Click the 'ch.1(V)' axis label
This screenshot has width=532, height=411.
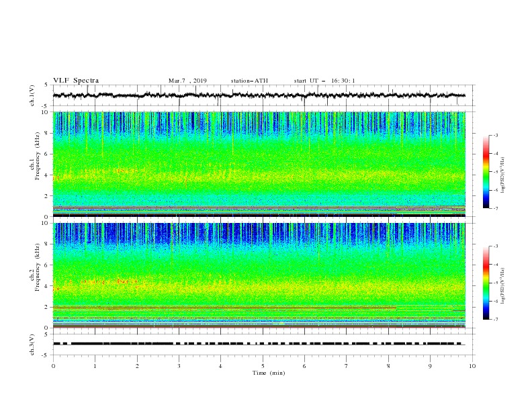(x=32, y=95)
